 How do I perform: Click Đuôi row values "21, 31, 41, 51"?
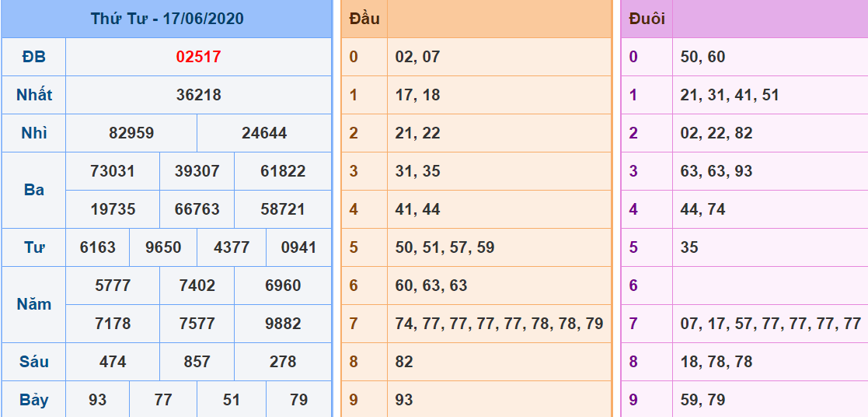pos(729,95)
